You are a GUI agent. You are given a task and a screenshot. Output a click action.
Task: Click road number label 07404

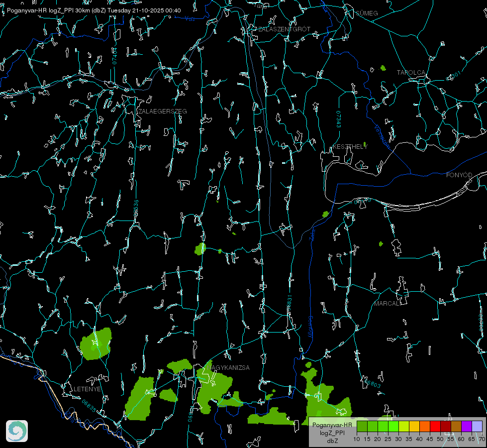114,56
